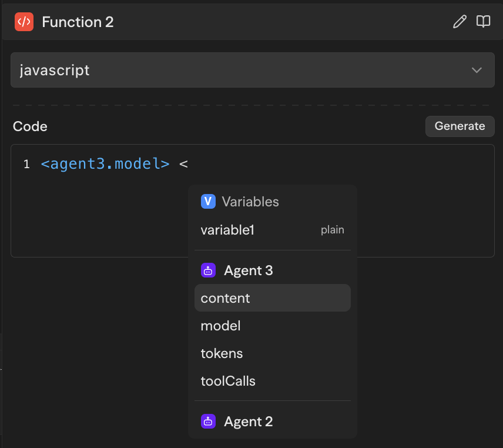Click the Function 2 title text
The height and width of the screenshot is (448, 503).
click(78, 22)
